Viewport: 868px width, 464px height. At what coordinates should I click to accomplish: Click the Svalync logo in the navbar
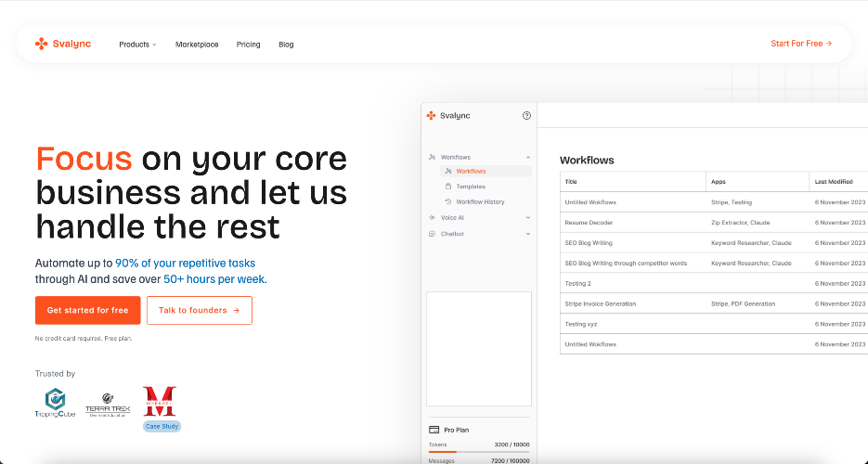point(63,44)
